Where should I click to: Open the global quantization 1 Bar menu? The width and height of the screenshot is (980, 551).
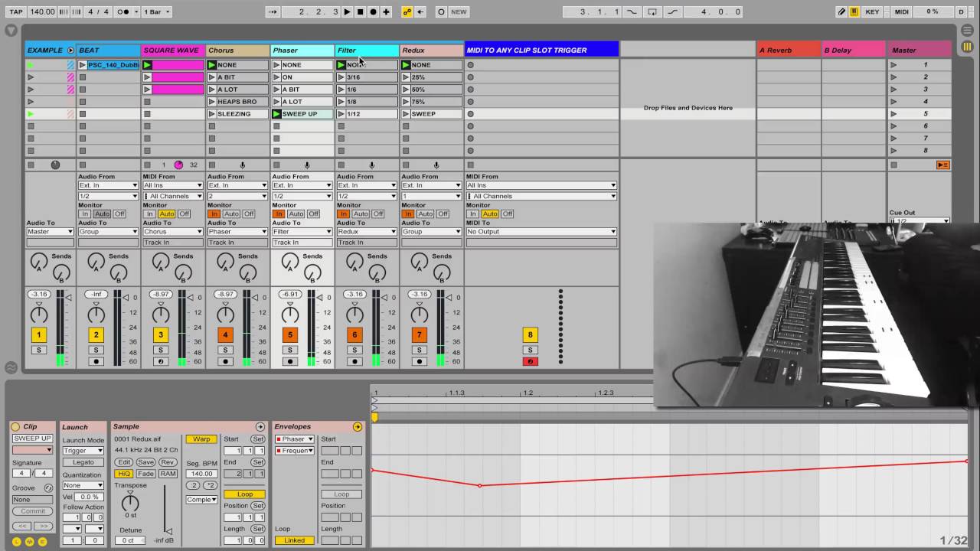coord(157,11)
